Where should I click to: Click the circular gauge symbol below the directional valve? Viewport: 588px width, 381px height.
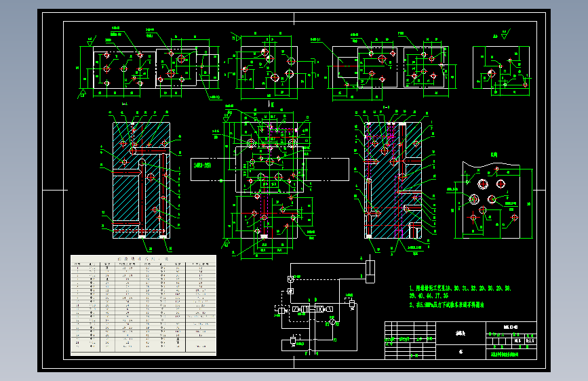(332, 322)
